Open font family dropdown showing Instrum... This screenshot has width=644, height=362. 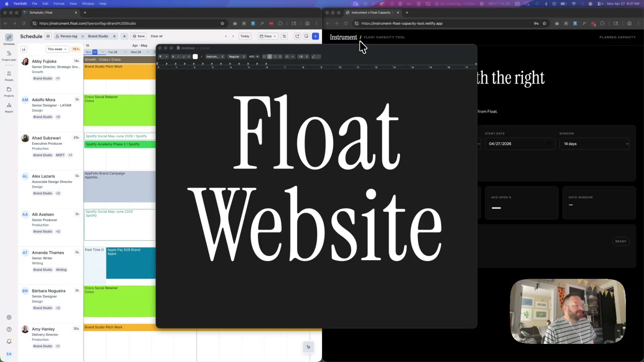point(215,57)
